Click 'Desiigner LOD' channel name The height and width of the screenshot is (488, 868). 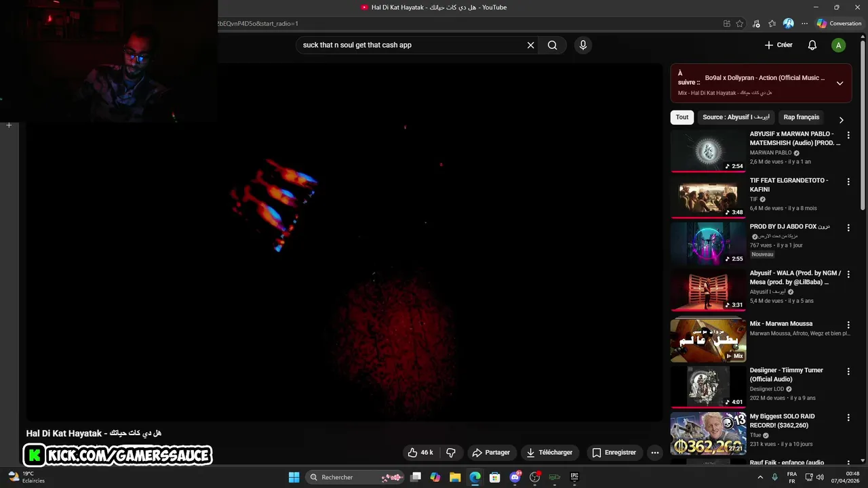[x=767, y=389]
